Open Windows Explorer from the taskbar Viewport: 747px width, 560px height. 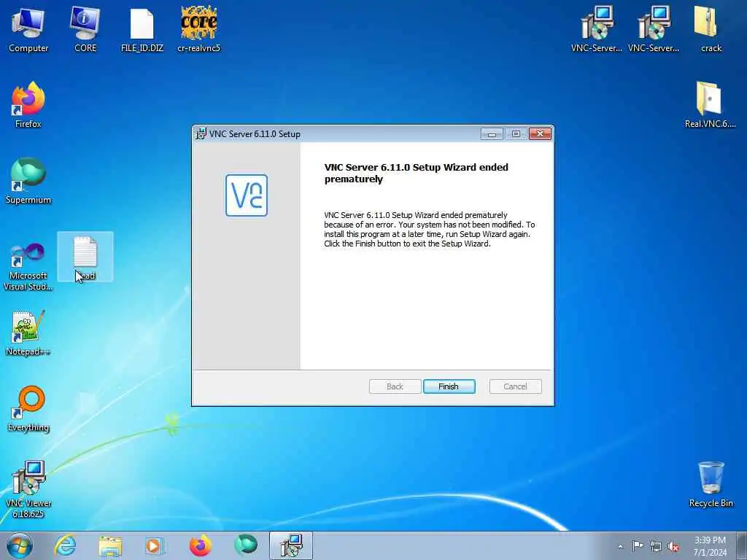coord(111,545)
